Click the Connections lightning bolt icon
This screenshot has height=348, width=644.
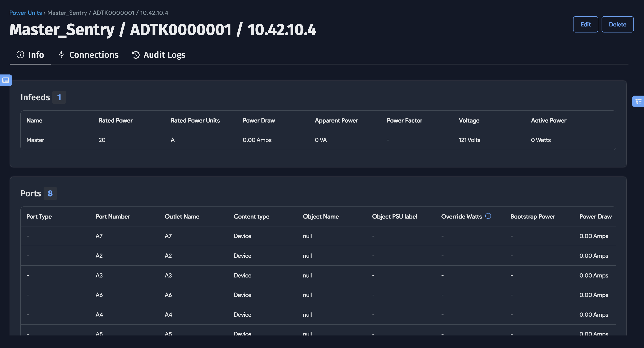pos(61,55)
